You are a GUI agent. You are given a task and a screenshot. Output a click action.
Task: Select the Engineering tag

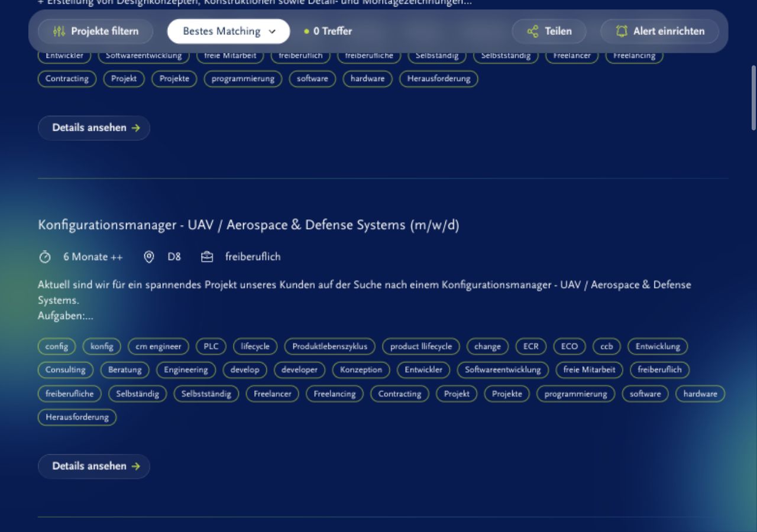point(186,370)
